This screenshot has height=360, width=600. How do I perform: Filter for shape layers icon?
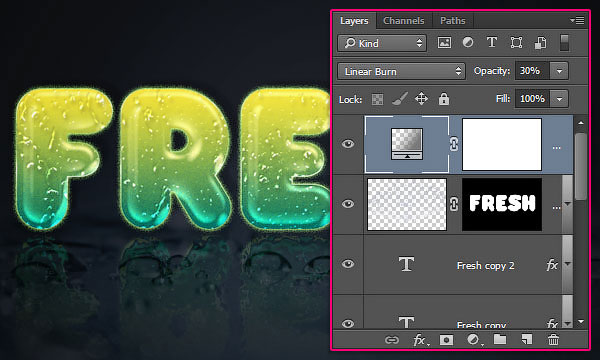(x=516, y=42)
